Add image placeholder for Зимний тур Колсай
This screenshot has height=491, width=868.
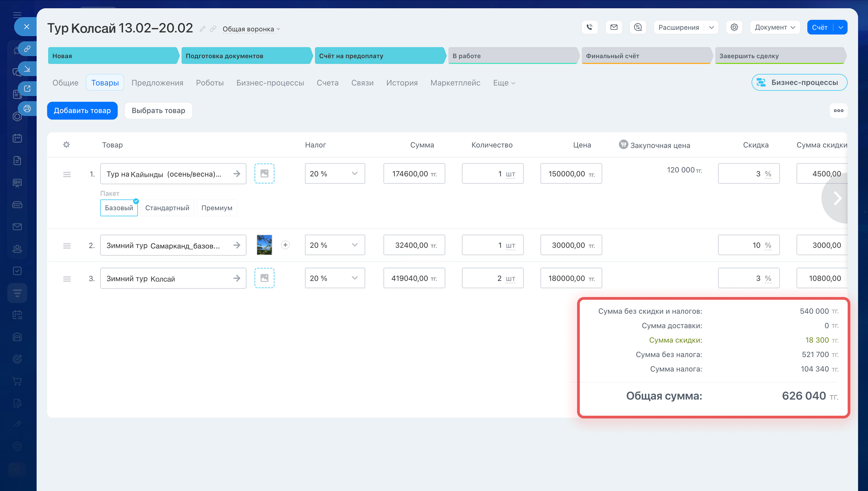point(264,278)
